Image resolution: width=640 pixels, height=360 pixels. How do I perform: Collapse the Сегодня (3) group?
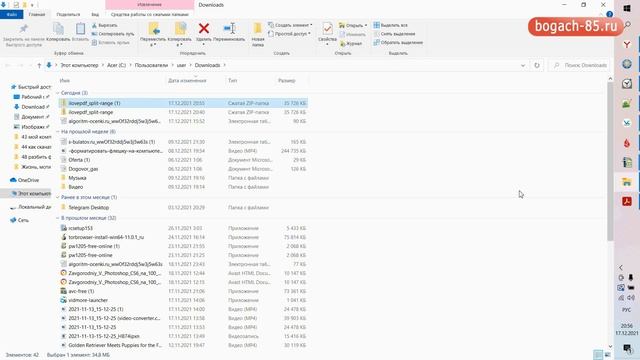point(58,93)
